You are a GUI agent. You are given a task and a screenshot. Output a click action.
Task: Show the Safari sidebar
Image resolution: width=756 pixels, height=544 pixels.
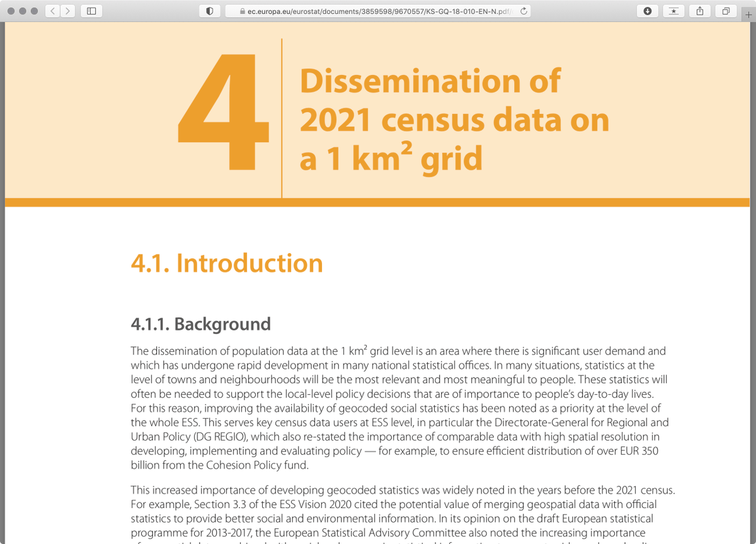click(x=91, y=11)
